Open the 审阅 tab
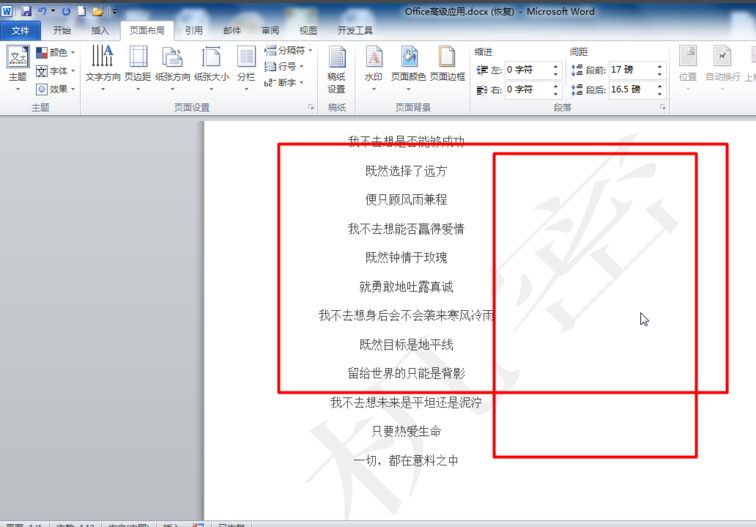Image resolution: width=756 pixels, height=527 pixels. (270, 30)
